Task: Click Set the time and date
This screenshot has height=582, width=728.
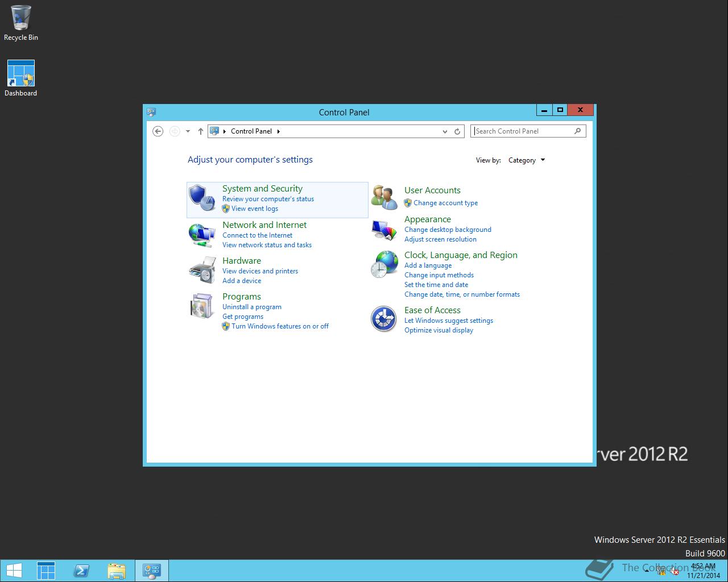Action: pos(436,285)
